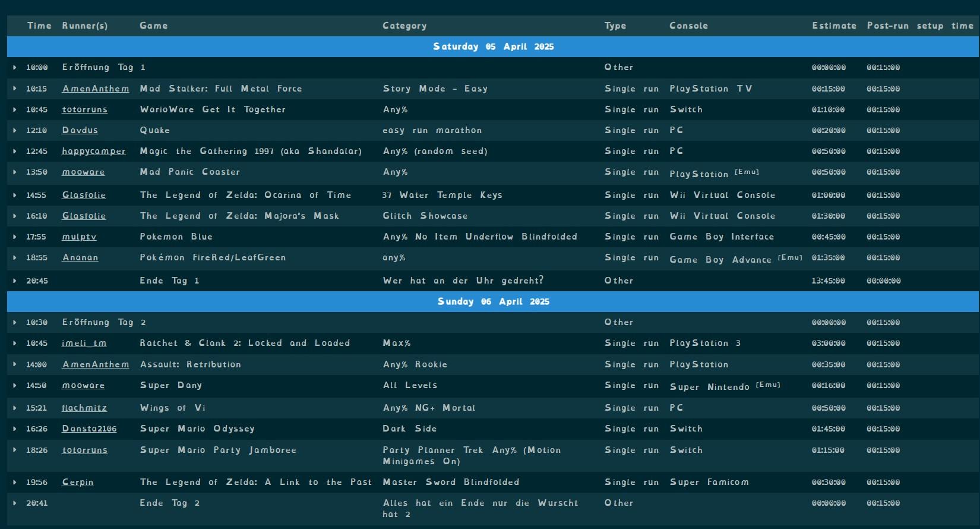Expand the 20:45 Ende Tag 1 row
Viewport: 980px width, 529px height.
coord(15,281)
